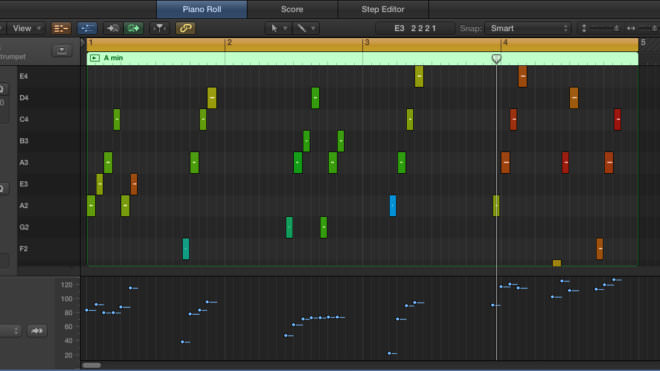Click the G2 piano key label

pyautogui.click(x=24, y=227)
